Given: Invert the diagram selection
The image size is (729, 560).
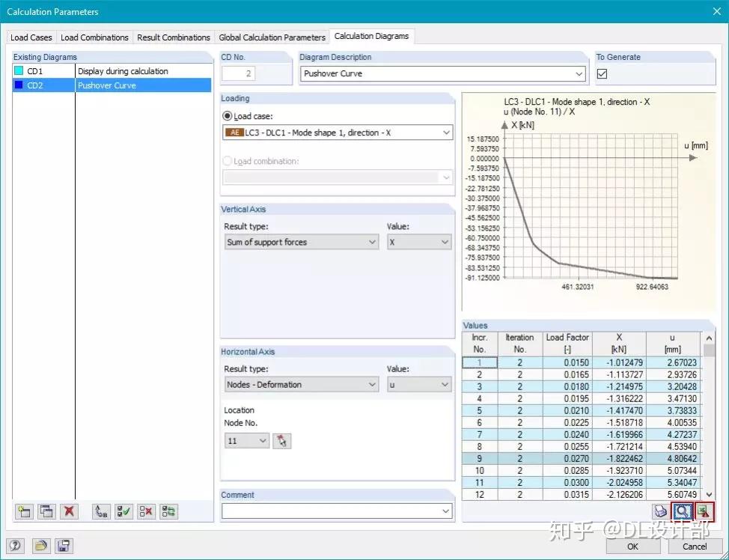Looking at the screenshot, I should pos(168,511).
